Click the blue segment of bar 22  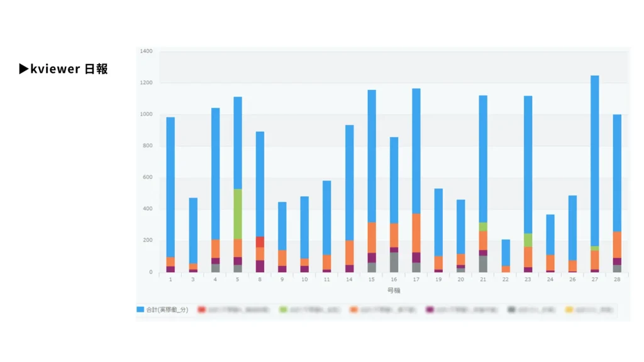point(506,252)
